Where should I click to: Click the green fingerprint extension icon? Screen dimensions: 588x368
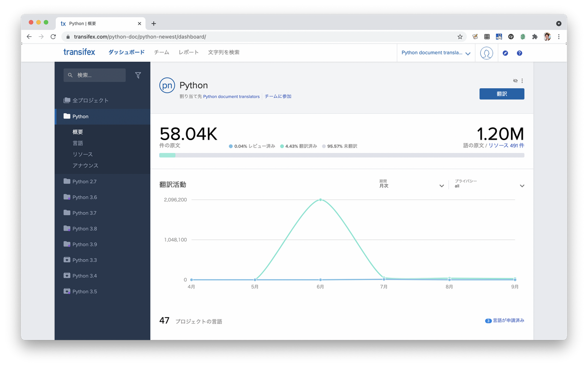(523, 37)
